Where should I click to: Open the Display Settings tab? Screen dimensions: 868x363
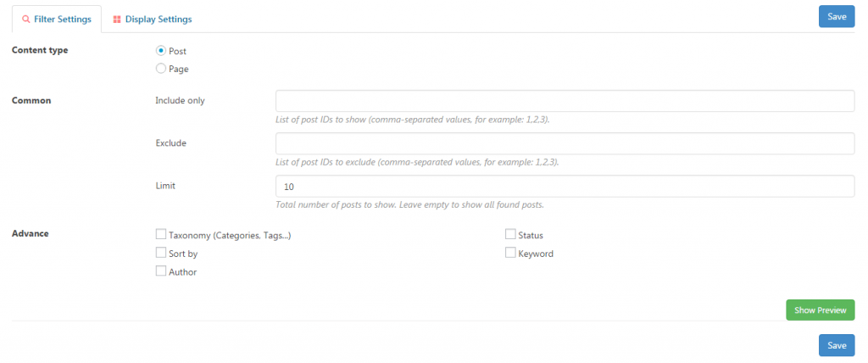153,20
